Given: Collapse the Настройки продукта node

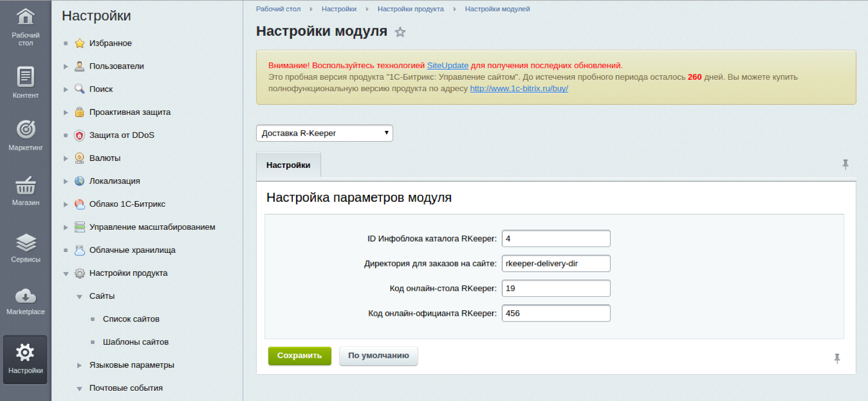Looking at the screenshot, I should click(66, 274).
